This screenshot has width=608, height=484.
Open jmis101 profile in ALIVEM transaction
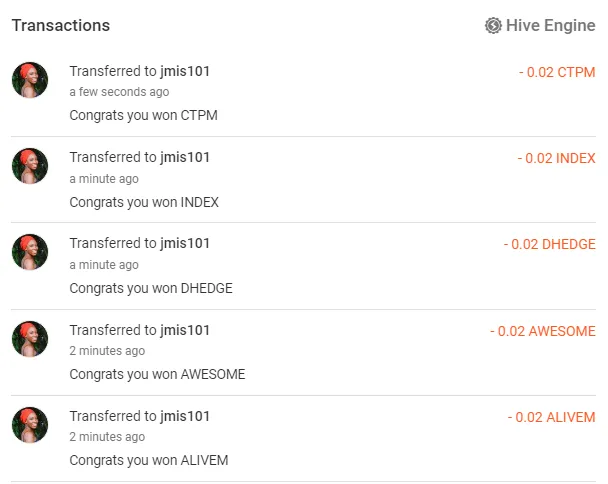185,416
